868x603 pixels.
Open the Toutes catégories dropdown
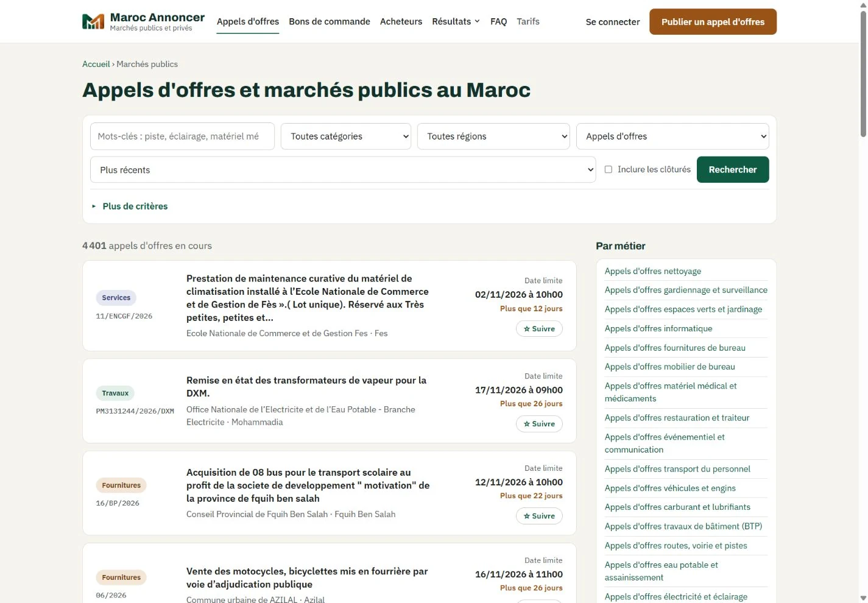[x=346, y=136]
